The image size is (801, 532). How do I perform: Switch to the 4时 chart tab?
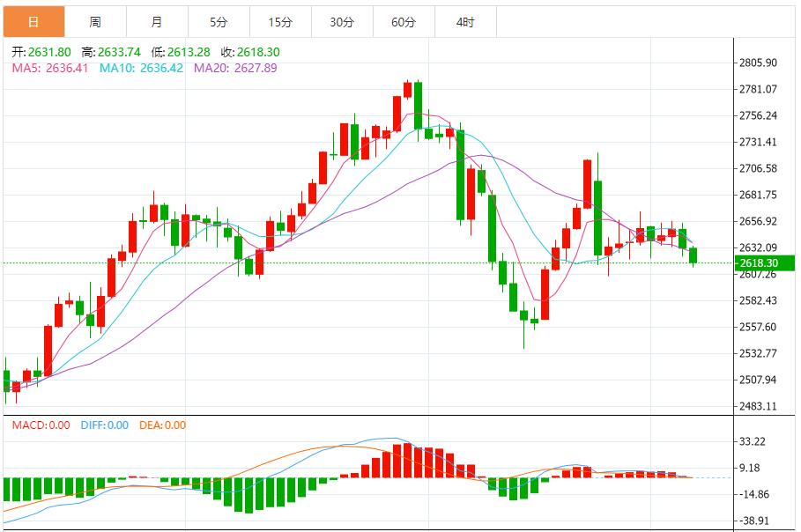[x=465, y=22]
